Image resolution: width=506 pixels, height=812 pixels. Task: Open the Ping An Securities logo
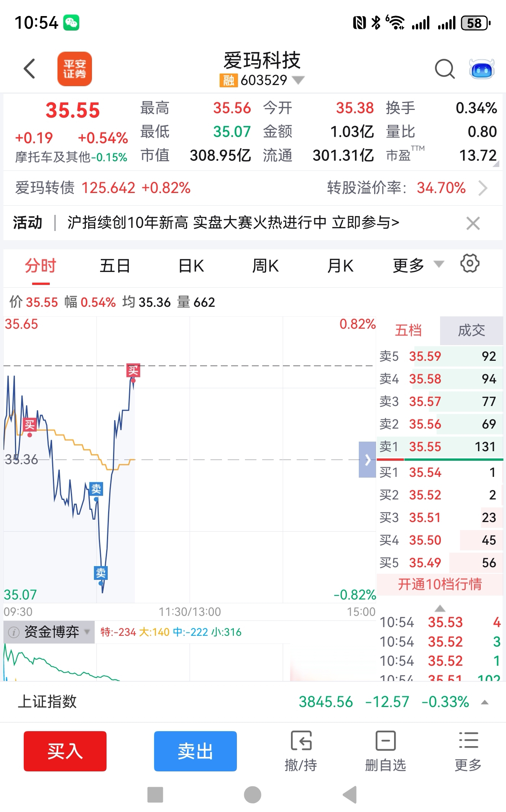point(74,69)
